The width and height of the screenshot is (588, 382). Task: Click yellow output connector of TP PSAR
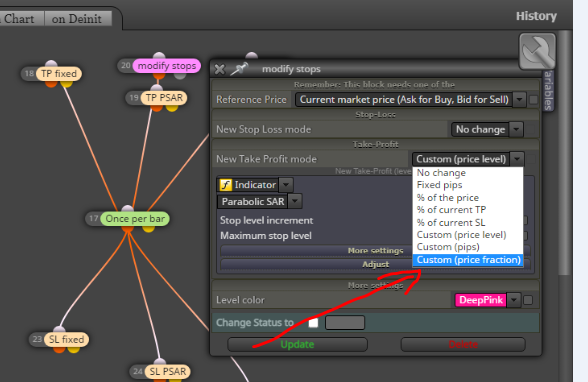(x=172, y=108)
